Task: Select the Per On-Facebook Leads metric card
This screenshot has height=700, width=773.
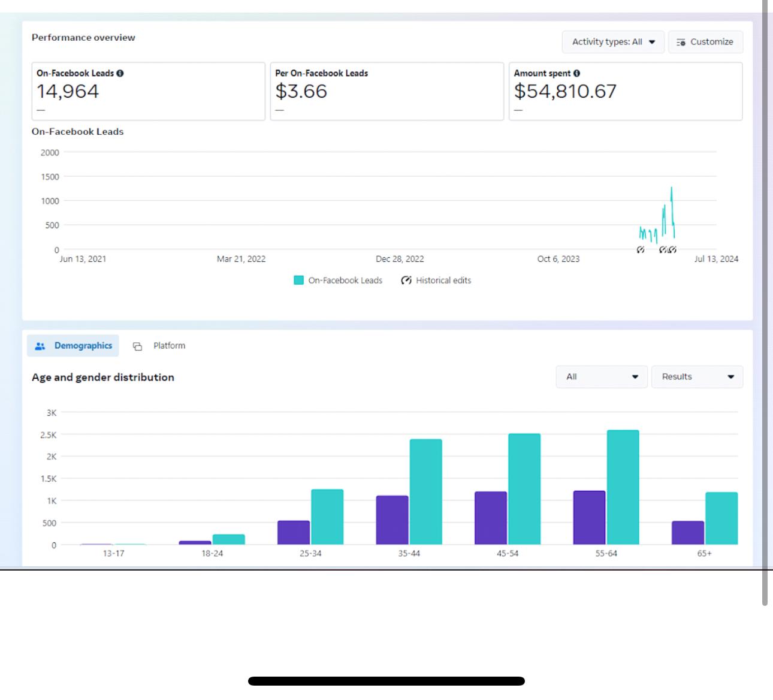Action: (386, 91)
